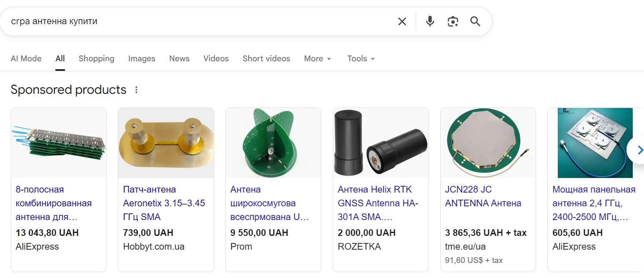Clear the search query with X icon

click(x=402, y=22)
